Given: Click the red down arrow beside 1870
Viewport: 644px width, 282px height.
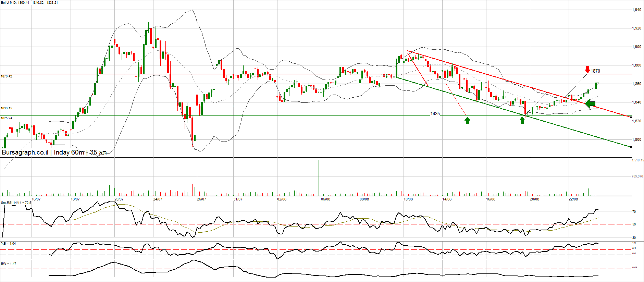Looking at the screenshot, I should coord(587,70).
